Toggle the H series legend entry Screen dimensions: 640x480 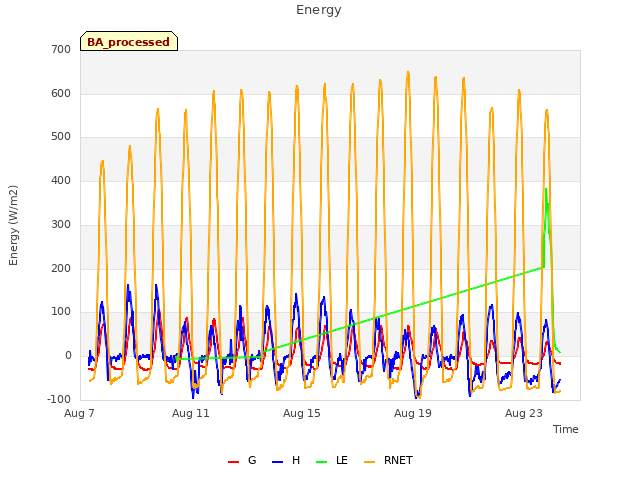(x=286, y=461)
